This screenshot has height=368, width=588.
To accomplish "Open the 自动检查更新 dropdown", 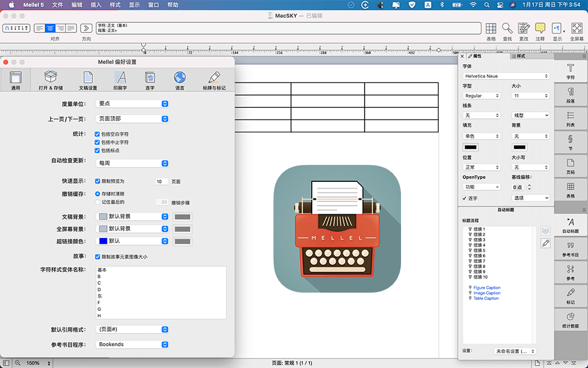I will (132, 163).
